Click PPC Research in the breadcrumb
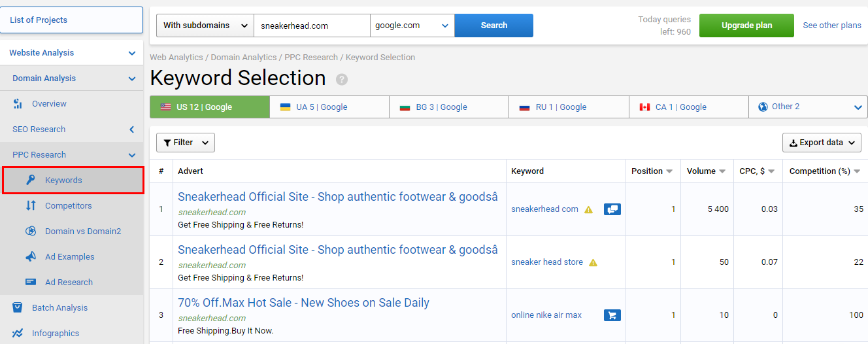 pos(311,58)
